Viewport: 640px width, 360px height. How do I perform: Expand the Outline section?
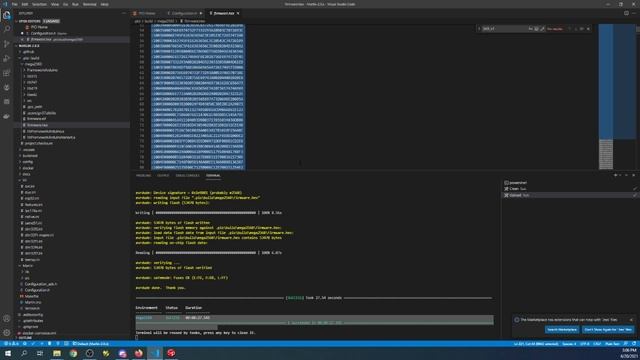(x=25, y=338)
